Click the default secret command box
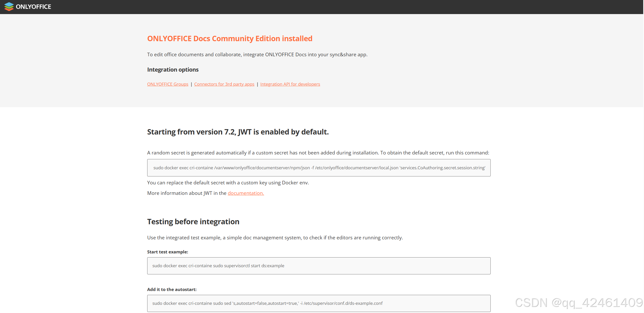This screenshot has width=644, height=313. 318,168
